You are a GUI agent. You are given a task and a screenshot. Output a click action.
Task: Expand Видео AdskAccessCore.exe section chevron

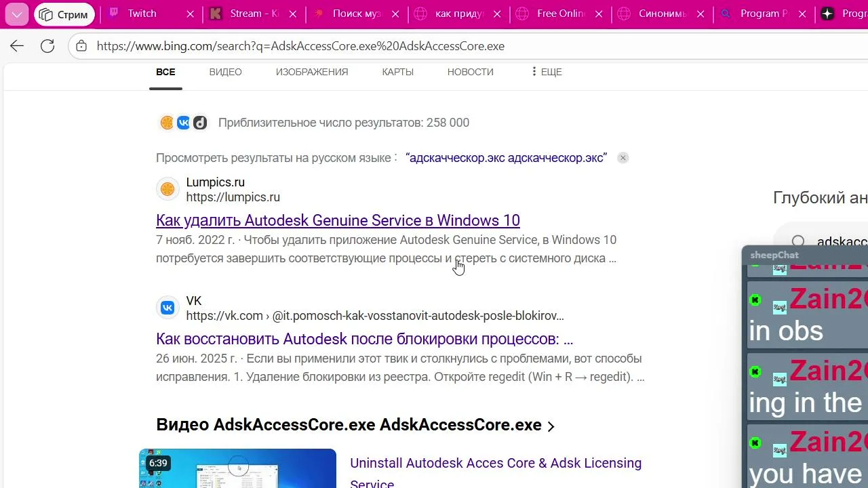[551, 426]
